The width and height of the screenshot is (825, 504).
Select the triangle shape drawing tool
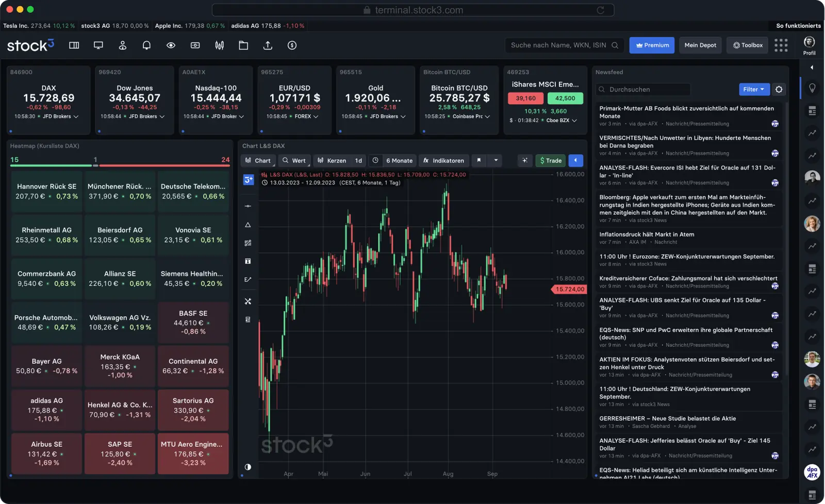pyautogui.click(x=247, y=225)
